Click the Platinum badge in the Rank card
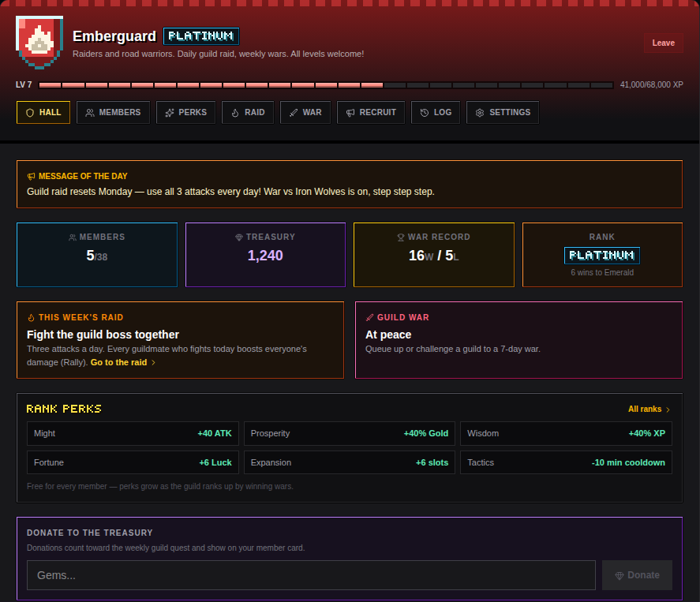700x602 pixels. click(602, 256)
